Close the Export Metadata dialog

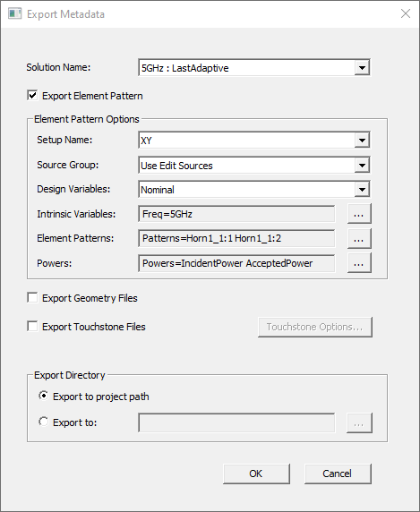(406, 13)
